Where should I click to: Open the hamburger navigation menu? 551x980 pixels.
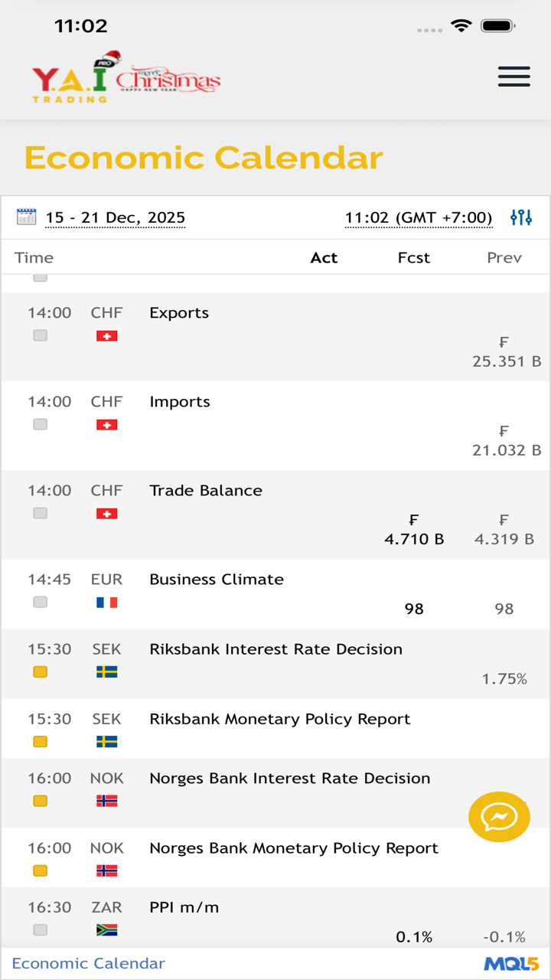click(x=514, y=77)
